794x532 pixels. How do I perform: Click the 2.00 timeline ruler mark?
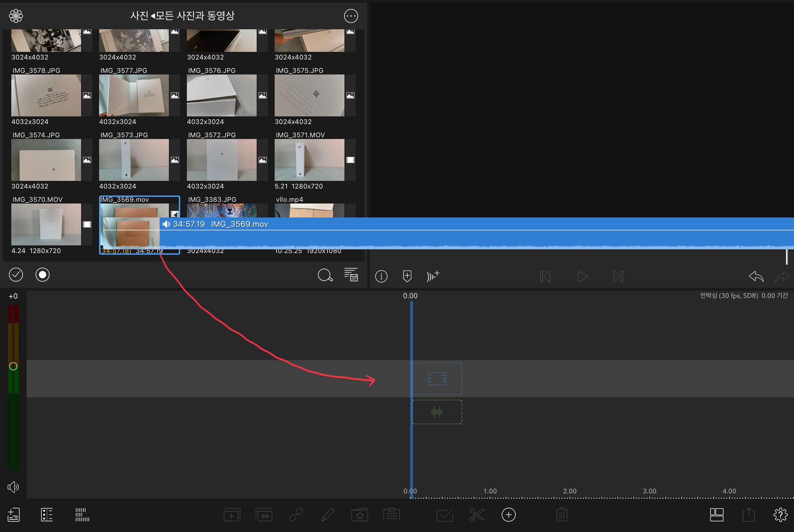(569, 491)
